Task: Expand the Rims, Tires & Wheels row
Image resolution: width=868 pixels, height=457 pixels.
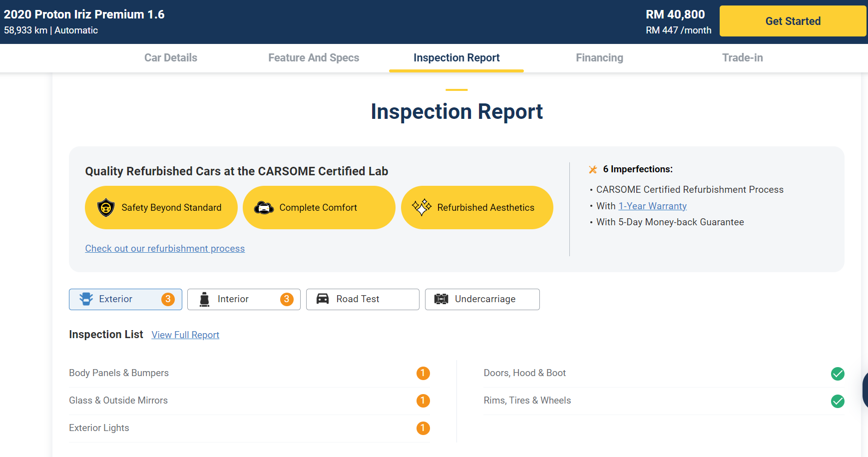Action: pos(527,401)
